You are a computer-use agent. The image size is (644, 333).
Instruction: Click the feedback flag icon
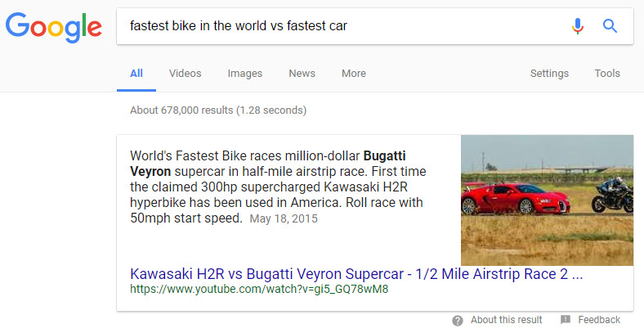point(566,320)
